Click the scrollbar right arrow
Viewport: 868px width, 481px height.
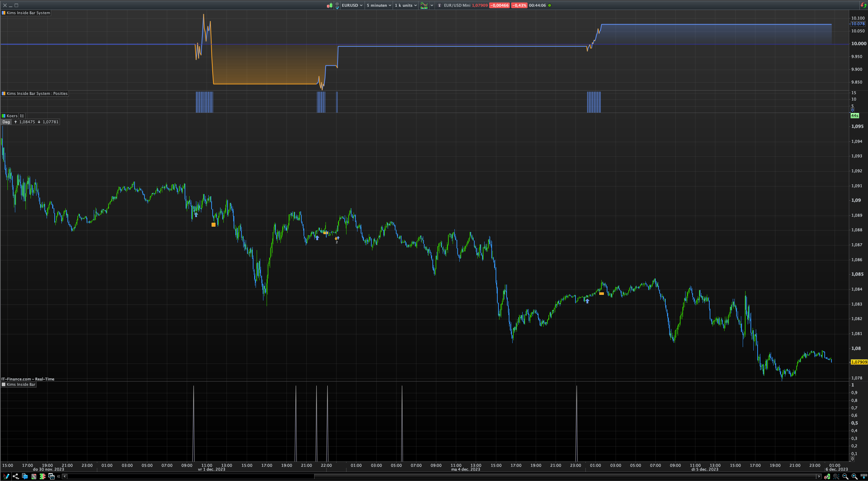click(x=819, y=476)
